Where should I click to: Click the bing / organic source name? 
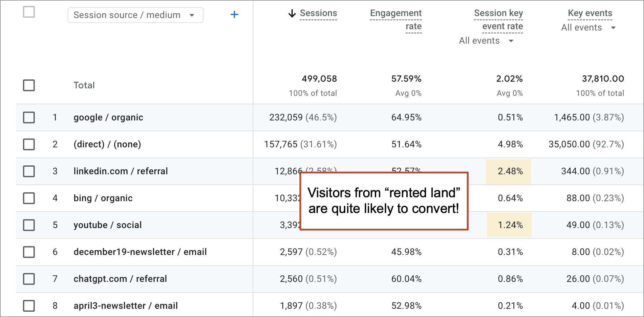(103, 198)
